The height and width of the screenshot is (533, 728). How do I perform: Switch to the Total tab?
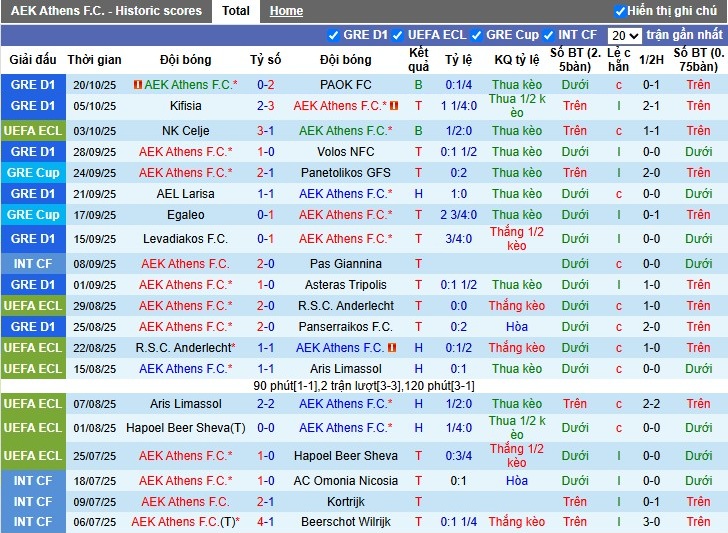coord(236,11)
